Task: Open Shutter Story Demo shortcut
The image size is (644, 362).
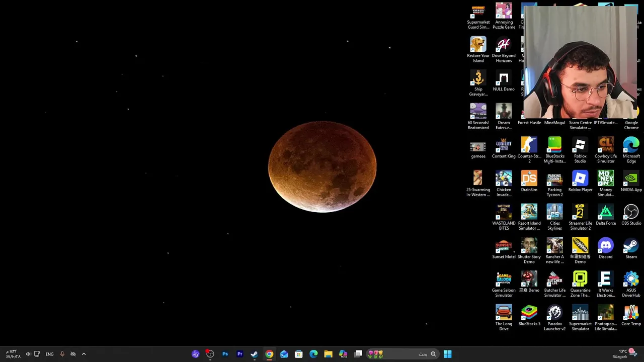Action: [529, 251]
